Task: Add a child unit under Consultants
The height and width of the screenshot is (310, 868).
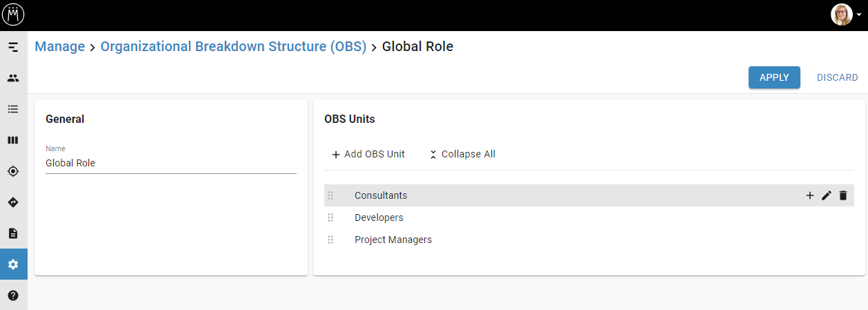Action: coord(810,195)
